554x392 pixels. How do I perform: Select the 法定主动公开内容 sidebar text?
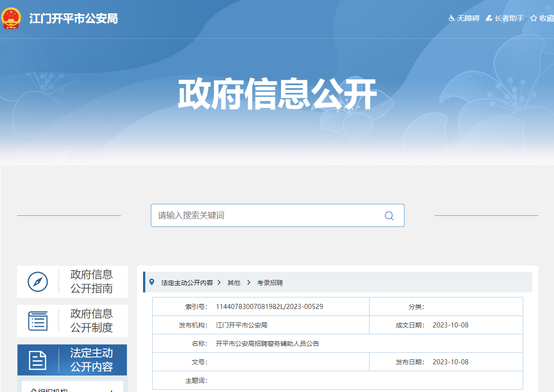tap(91, 360)
